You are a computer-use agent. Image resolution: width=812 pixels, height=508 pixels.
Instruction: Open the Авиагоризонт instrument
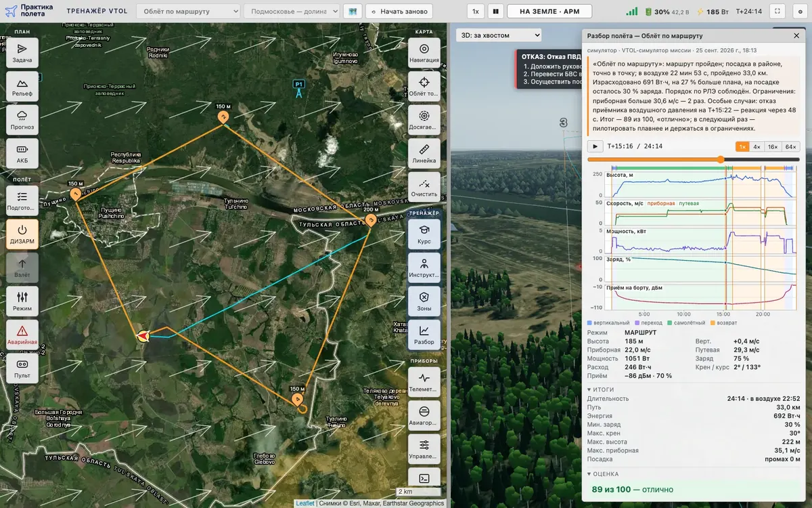coord(424,416)
